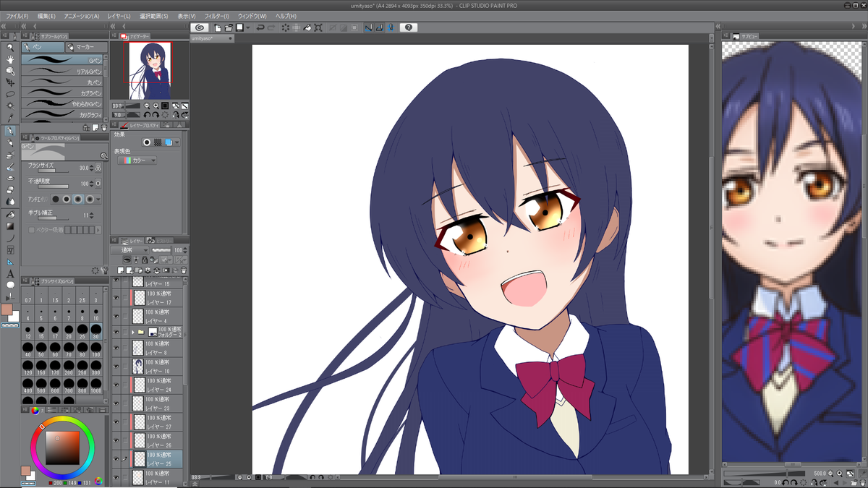
Task: Open レイヤー(L) menu
Action: click(x=118, y=15)
